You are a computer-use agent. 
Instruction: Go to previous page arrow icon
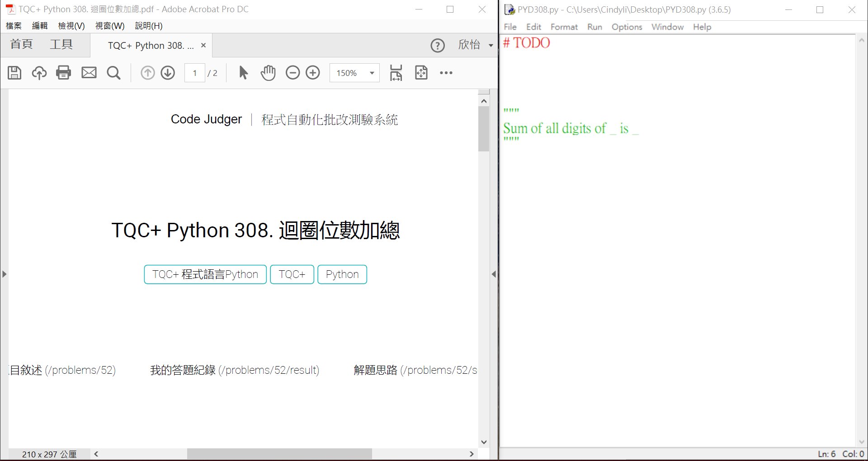(147, 73)
